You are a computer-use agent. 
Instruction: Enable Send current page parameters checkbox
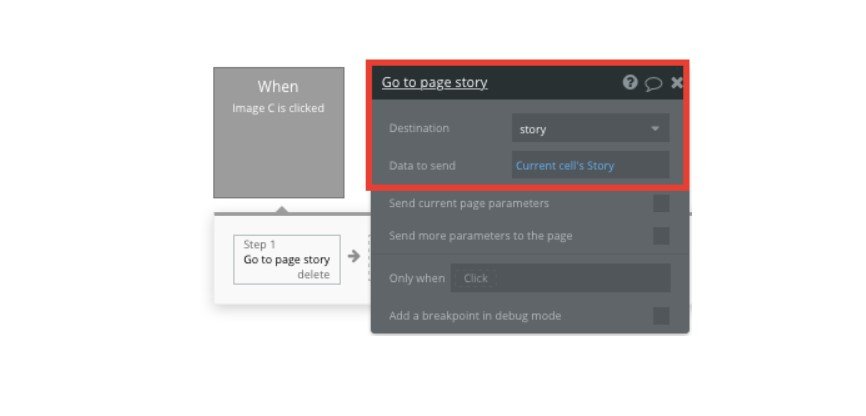coord(661,203)
